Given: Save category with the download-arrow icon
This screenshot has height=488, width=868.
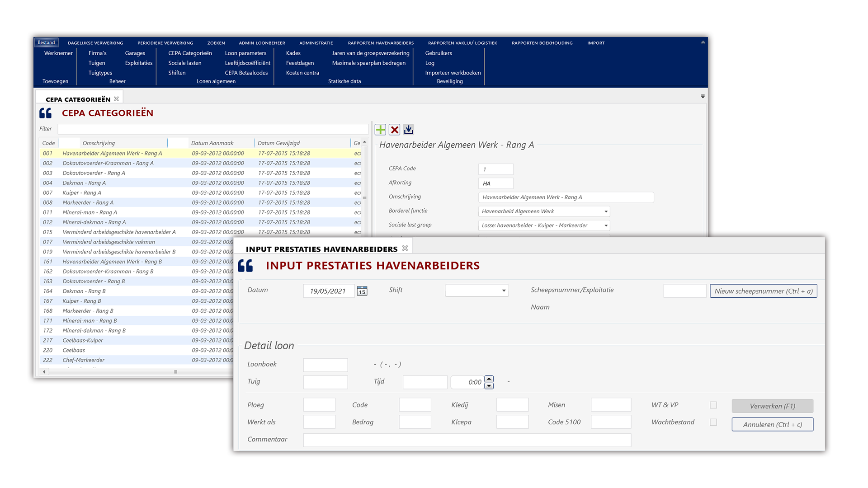Looking at the screenshot, I should click(x=408, y=130).
